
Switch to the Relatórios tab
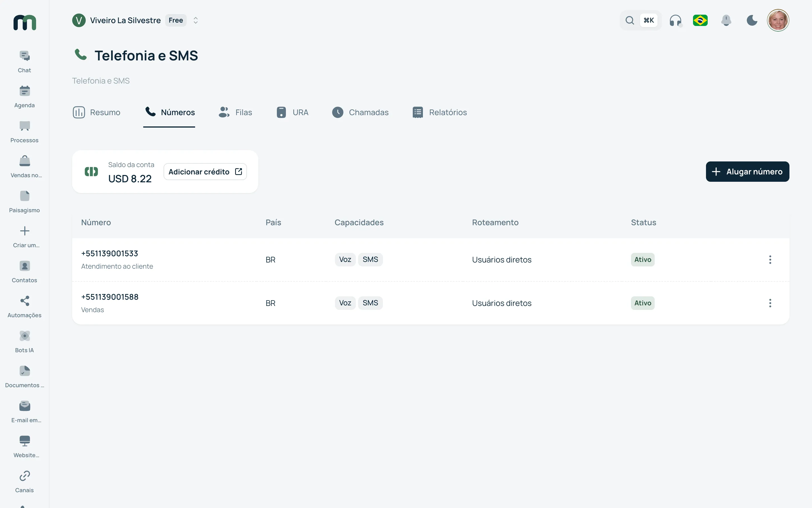[x=439, y=112]
